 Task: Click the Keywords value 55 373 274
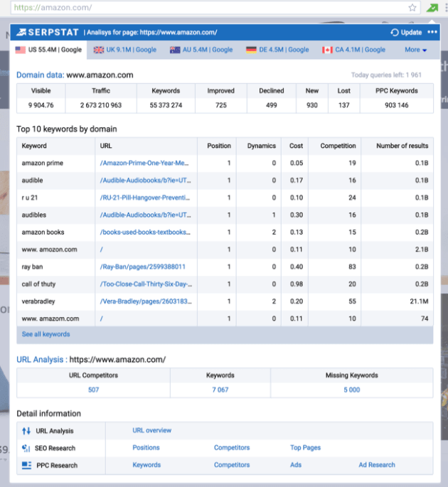[166, 105]
